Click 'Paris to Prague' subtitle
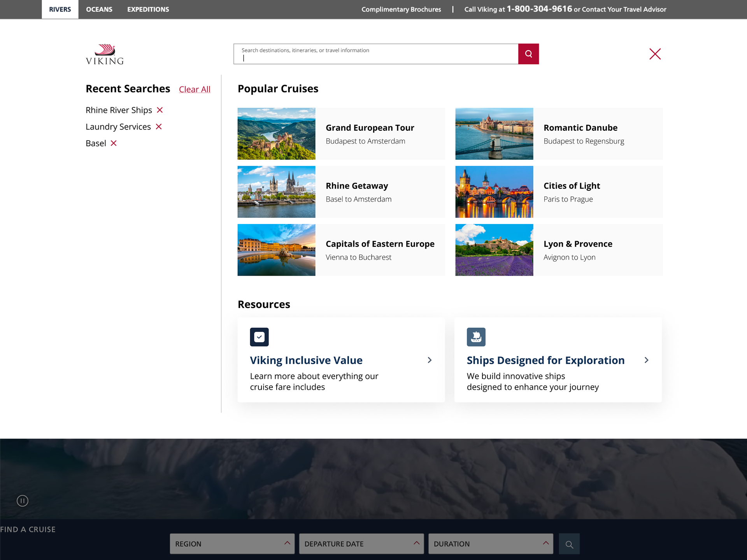The width and height of the screenshot is (747, 560). point(568,199)
